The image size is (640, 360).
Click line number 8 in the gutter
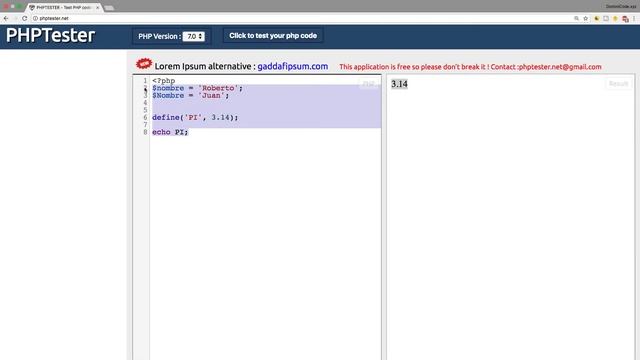tap(145, 132)
